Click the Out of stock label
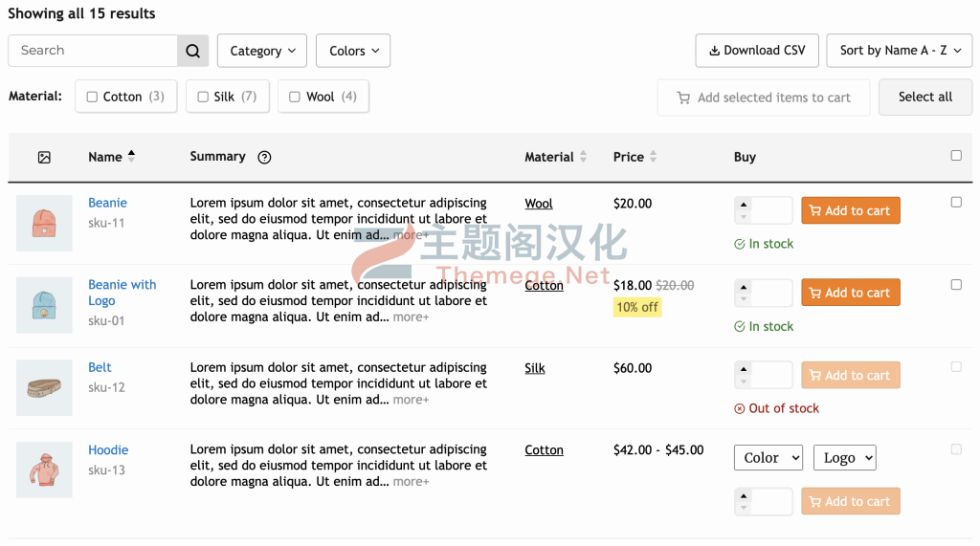 coord(777,408)
